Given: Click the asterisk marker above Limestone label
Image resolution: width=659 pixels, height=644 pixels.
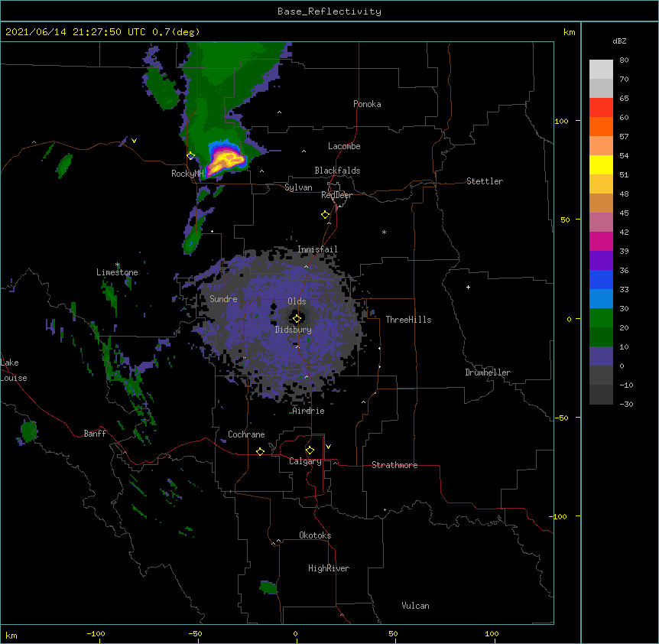Looking at the screenshot, I should [117, 265].
